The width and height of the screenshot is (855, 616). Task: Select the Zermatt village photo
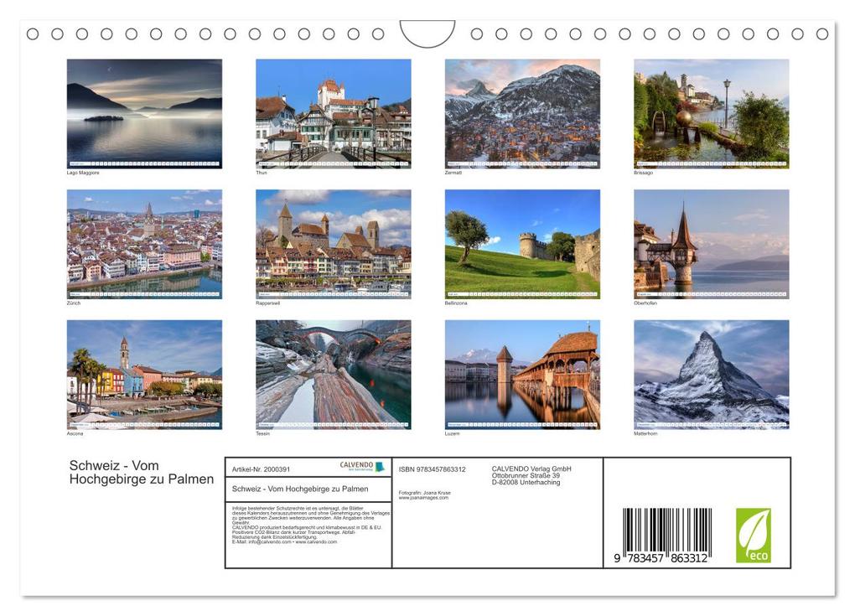tap(522, 113)
